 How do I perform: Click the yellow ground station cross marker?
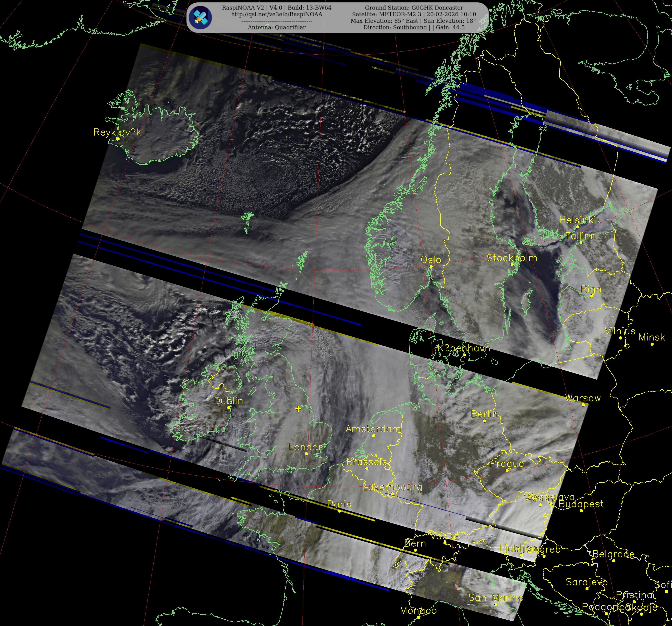pos(298,409)
